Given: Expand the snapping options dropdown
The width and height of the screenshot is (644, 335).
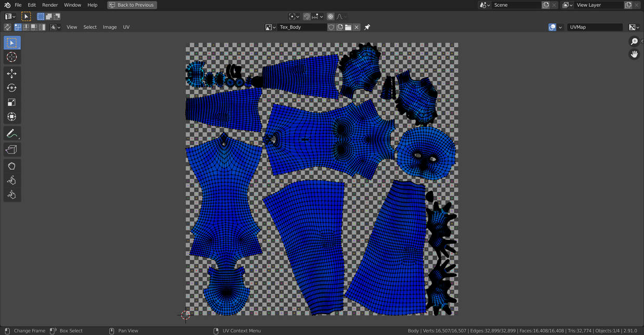Looking at the screenshot, I should [x=317, y=17].
